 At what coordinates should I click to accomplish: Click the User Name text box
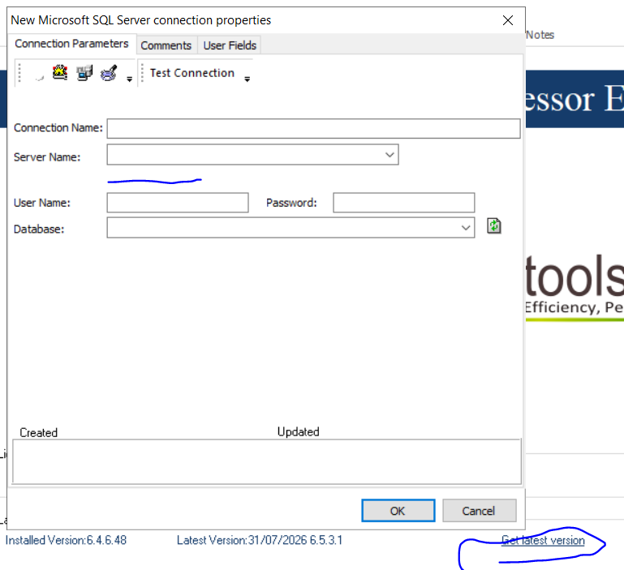(x=178, y=203)
